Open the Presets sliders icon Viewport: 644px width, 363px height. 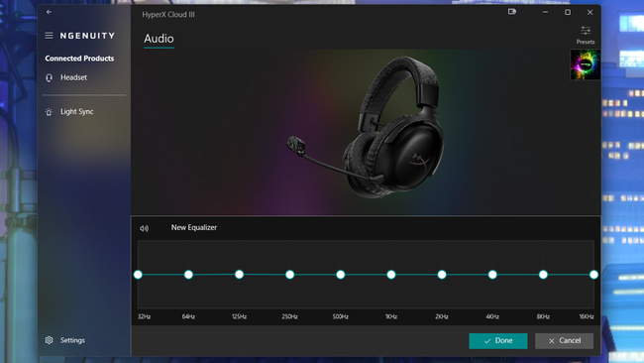pyautogui.click(x=586, y=31)
